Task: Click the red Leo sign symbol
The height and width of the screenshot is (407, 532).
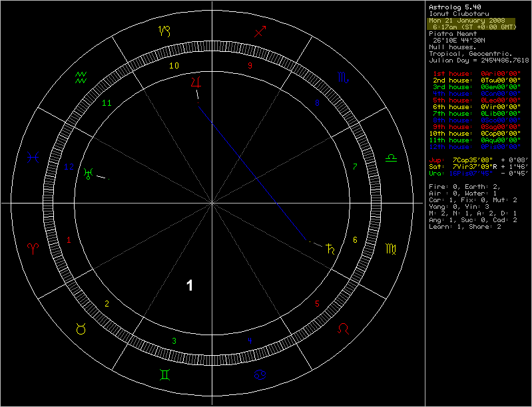Action: click(x=343, y=328)
